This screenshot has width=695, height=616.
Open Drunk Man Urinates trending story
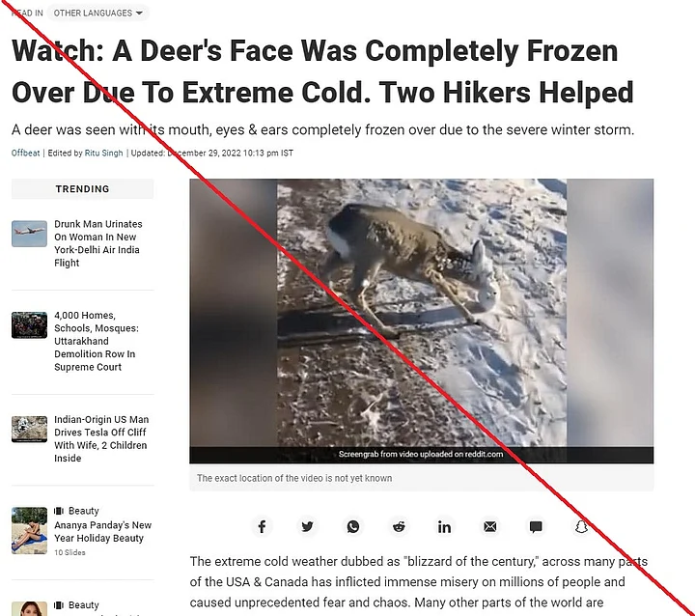pos(98,243)
